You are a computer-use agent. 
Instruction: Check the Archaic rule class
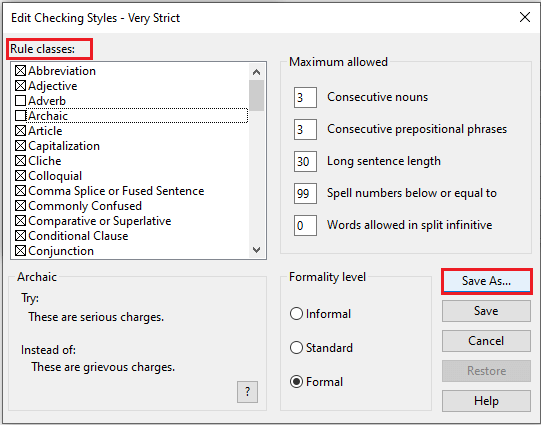pos(20,116)
